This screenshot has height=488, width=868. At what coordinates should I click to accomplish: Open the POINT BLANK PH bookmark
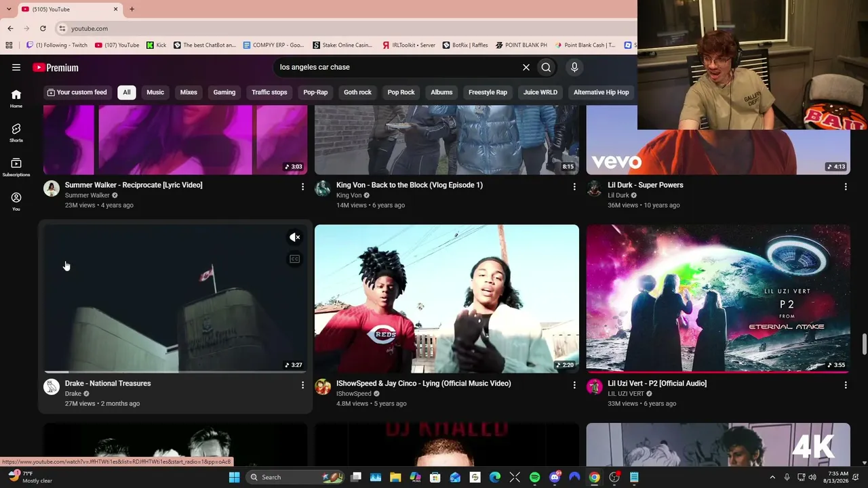point(521,45)
